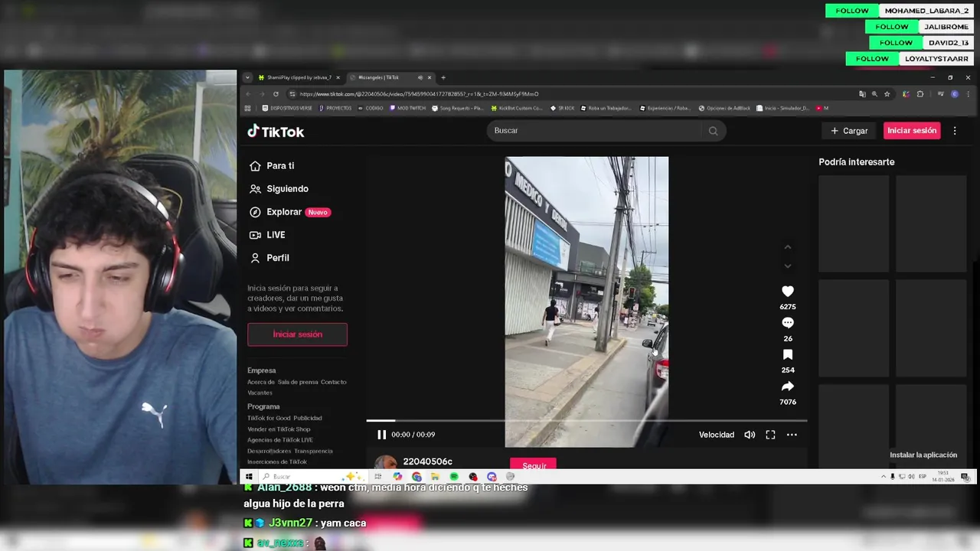Click the Seguir button
The image size is (980, 551).
coord(534,464)
